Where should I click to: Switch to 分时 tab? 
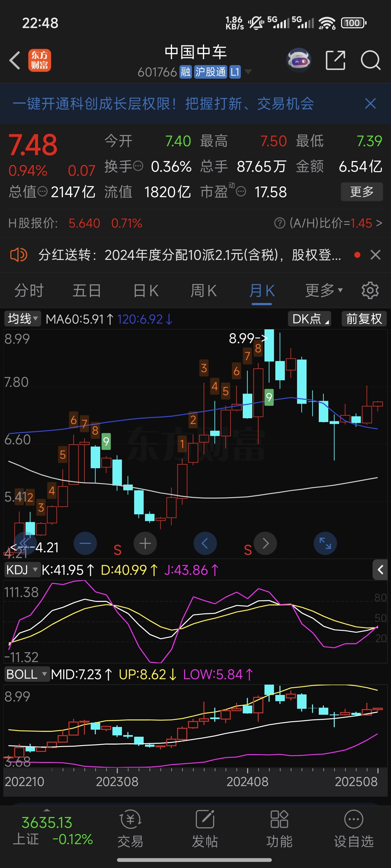pyautogui.click(x=29, y=291)
